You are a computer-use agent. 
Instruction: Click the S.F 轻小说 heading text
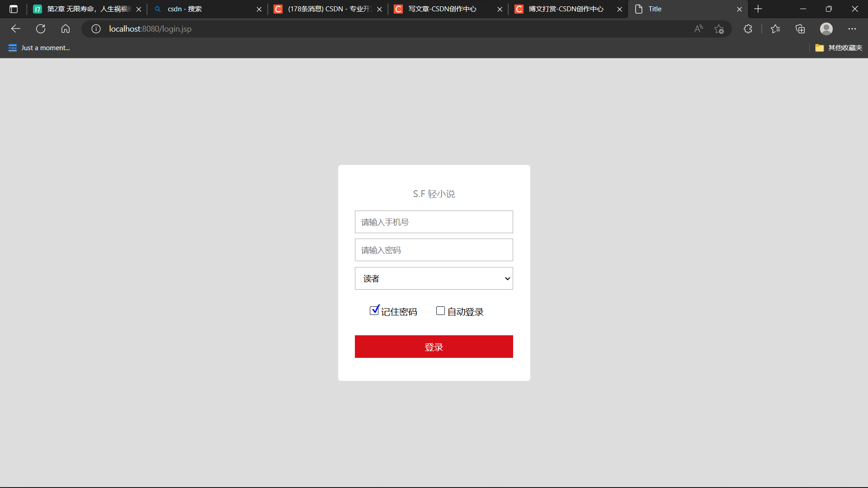tap(434, 194)
